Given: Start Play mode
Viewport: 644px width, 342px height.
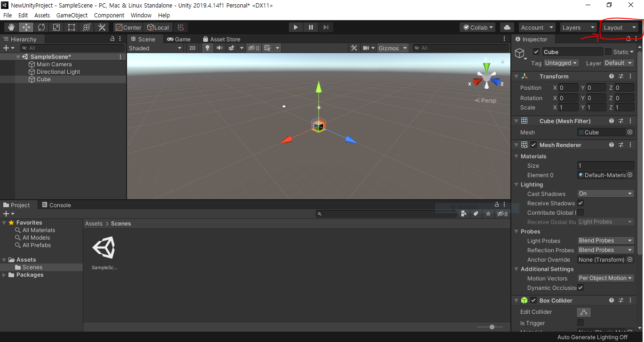Looking at the screenshot, I should pyautogui.click(x=295, y=27).
